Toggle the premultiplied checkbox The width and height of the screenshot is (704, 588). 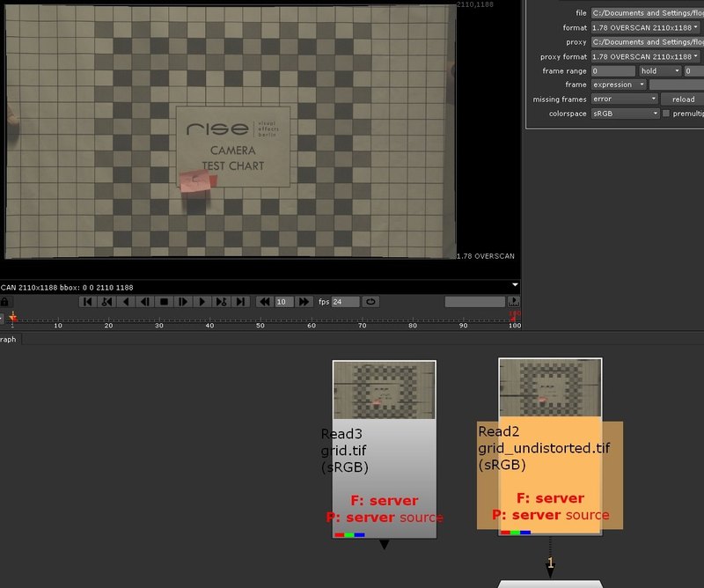click(x=666, y=114)
